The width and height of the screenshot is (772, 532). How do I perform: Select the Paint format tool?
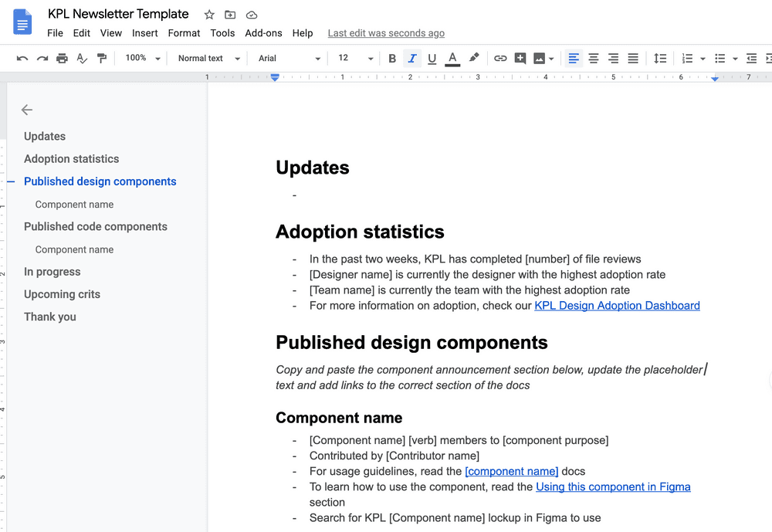click(101, 58)
